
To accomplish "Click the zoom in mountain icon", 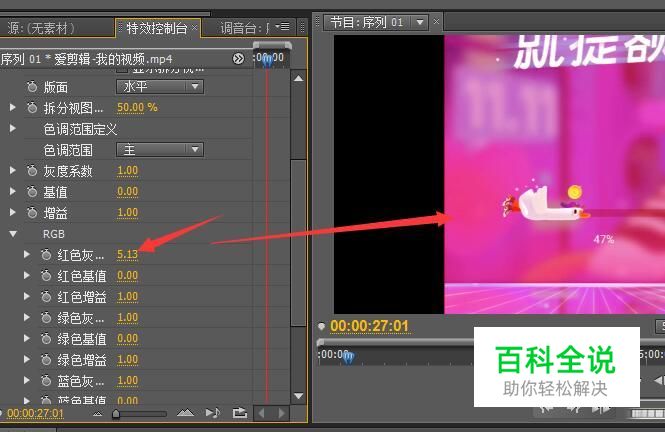I will tap(185, 412).
